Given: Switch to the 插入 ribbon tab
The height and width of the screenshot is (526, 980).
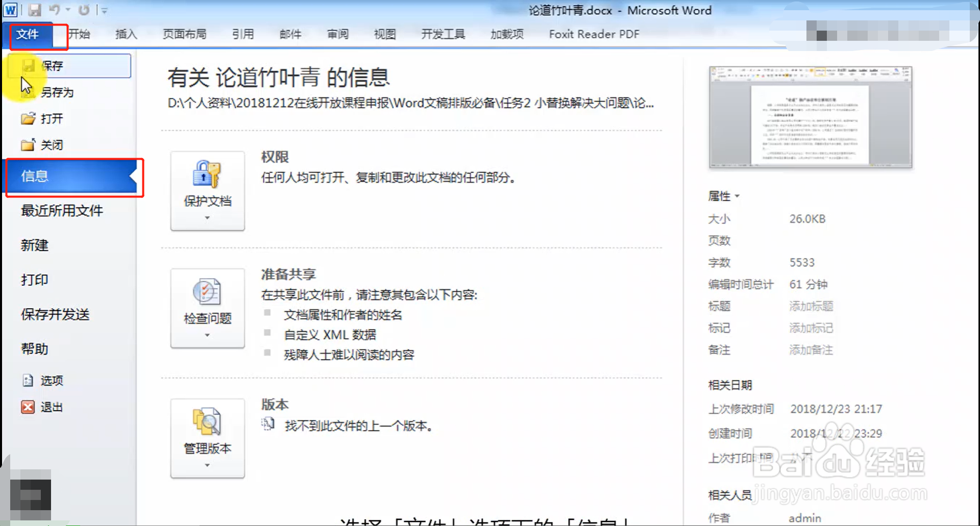Looking at the screenshot, I should [x=126, y=34].
